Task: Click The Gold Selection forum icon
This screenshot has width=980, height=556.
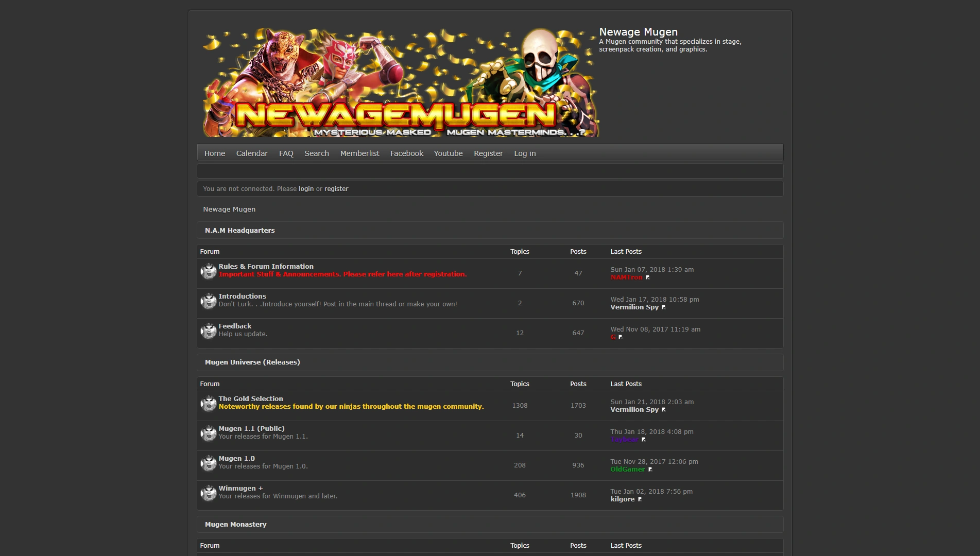Action: tap(208, 403)
